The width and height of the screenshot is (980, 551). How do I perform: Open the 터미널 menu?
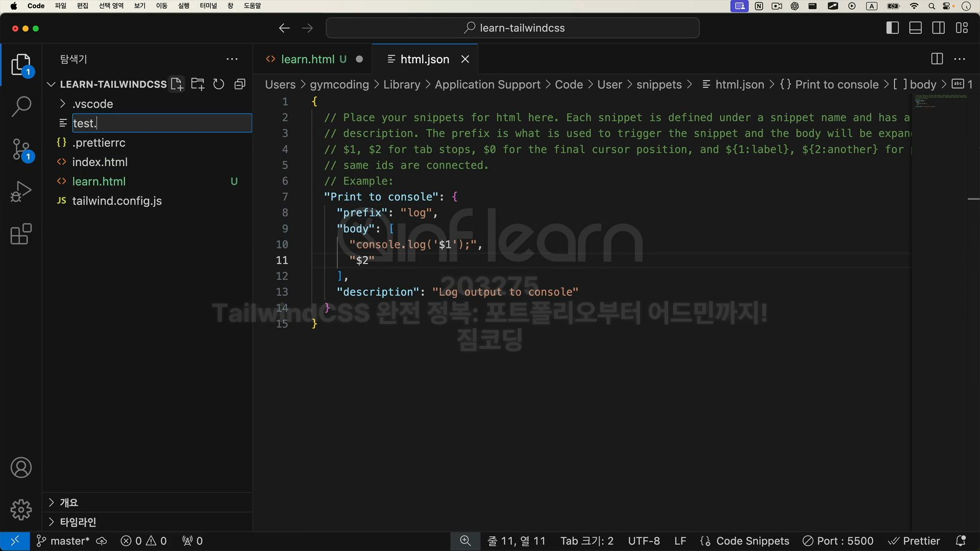(x=208, y=6)
